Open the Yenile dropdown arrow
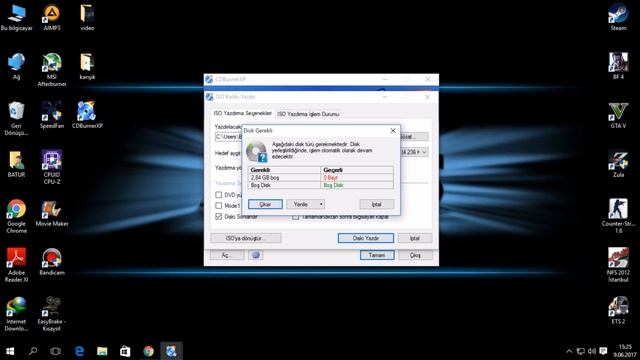 pos(321,204)
